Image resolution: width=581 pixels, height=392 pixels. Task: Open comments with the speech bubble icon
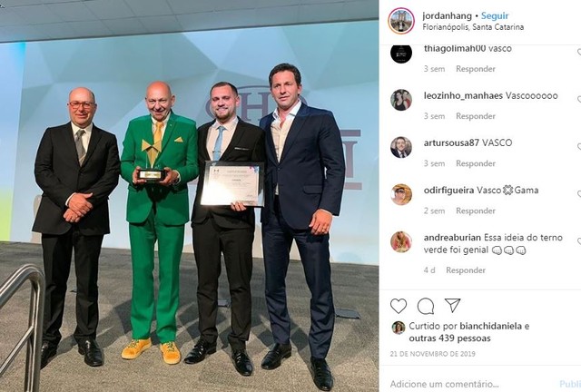pyautogui.click(x=426, y=306)
